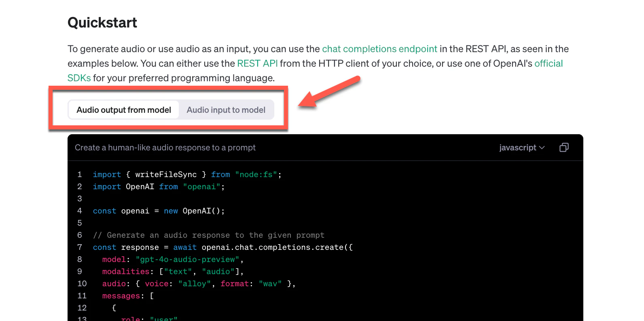Click the "gpt-4o-audio-preview" model string
This screenshot has height=321, width=644.
pos(187,260)
